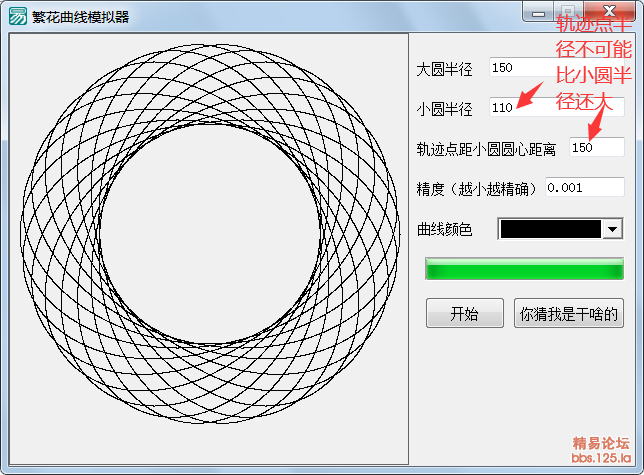
Task: Open the 曲线颜色 dropdown arrow
Action: point(612,229)
